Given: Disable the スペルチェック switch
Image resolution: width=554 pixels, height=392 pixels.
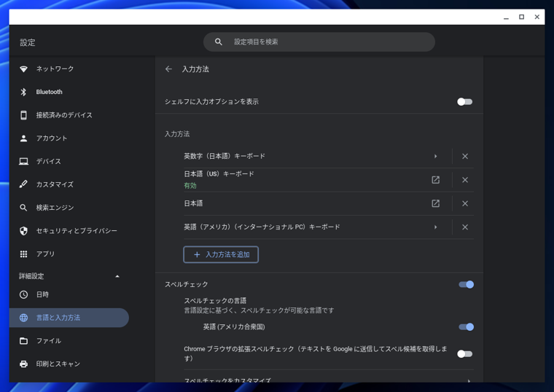Looking at the screenshot, I should pyautogui.click(x=466, y=285).
